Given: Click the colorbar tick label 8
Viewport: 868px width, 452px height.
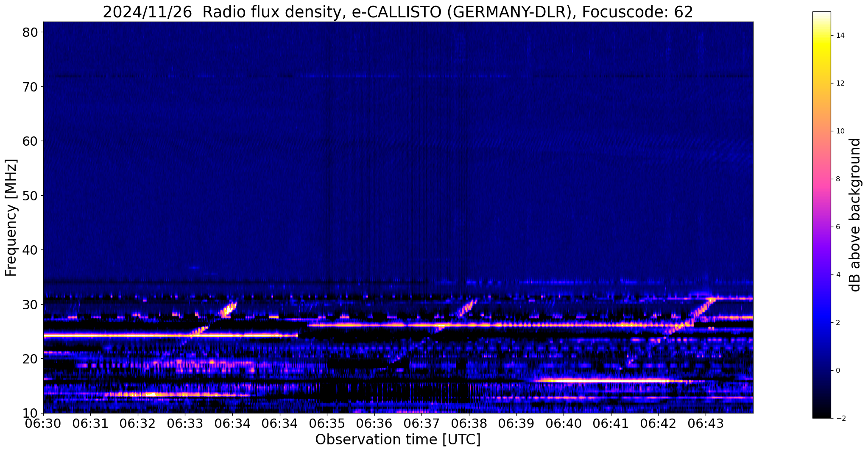Looking at the screenshot, I should click(x=837, y=179).
